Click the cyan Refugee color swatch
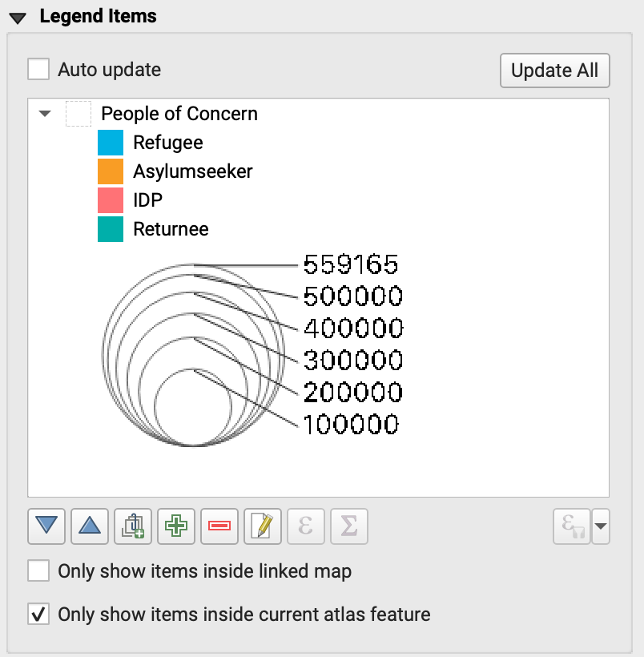The height and width of the screenshot is (657, 644). [x=110, y=143]
